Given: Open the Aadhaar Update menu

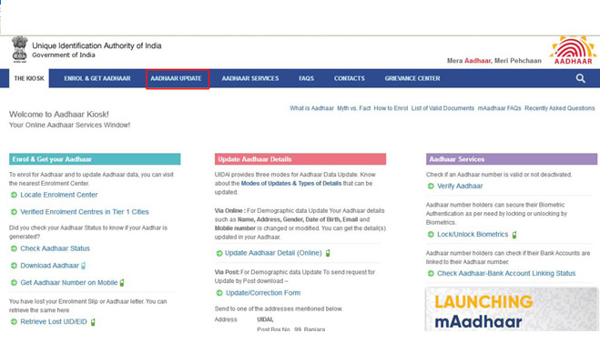Looking at the screenshot, I should tap(177, 78).
